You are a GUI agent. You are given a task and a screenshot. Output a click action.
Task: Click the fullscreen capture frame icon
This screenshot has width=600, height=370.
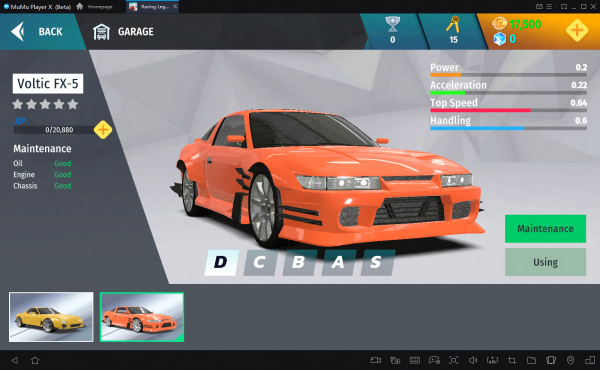[x=453, y=360]
